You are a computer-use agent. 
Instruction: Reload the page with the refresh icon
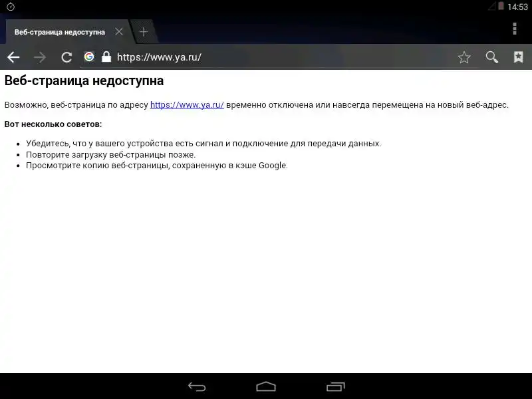[66, 57]
